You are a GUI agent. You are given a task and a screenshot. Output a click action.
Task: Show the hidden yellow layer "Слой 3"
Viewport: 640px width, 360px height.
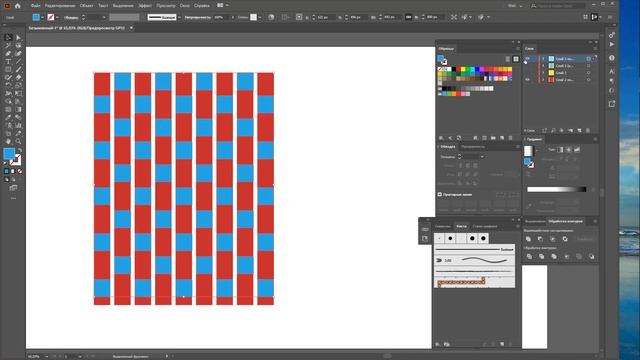point(528,73)
